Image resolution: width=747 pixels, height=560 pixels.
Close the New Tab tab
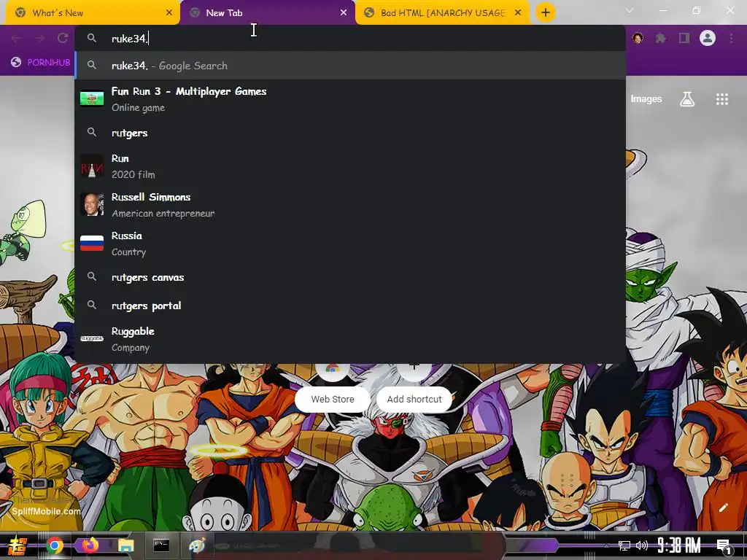(344, 13)
